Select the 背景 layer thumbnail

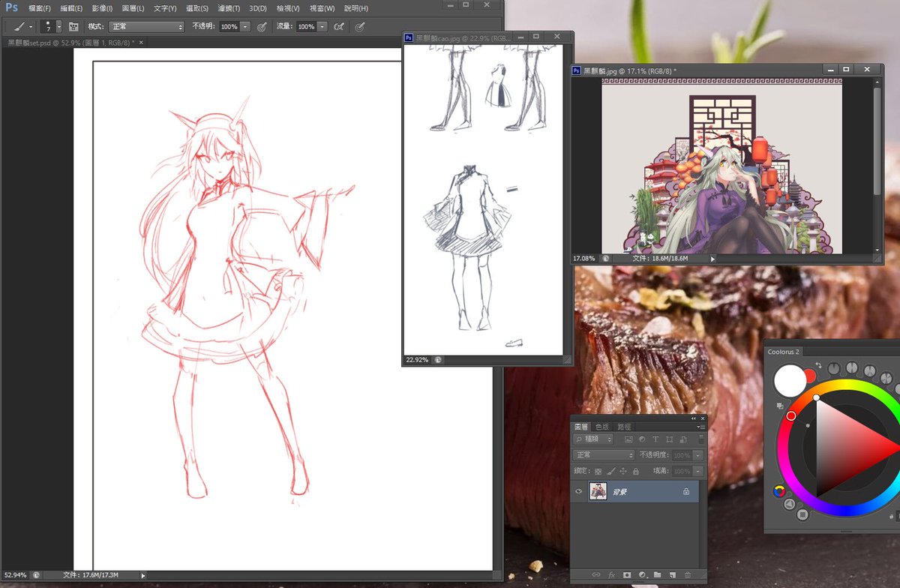[598, 492]
